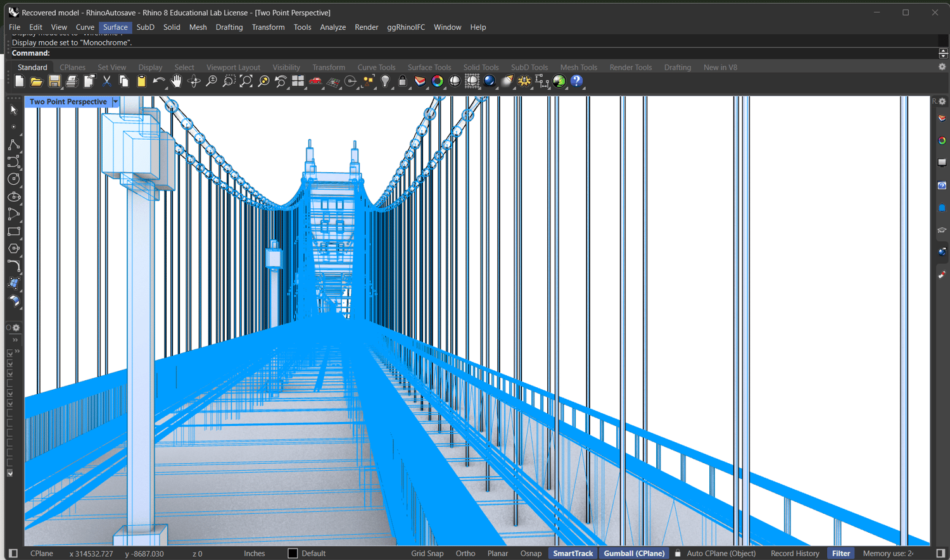Open the Surface menu

[x=115, y=27]
